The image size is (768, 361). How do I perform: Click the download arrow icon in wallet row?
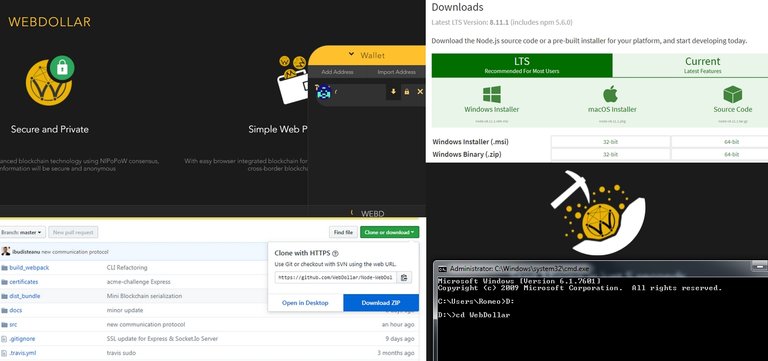tap(393, 92)
